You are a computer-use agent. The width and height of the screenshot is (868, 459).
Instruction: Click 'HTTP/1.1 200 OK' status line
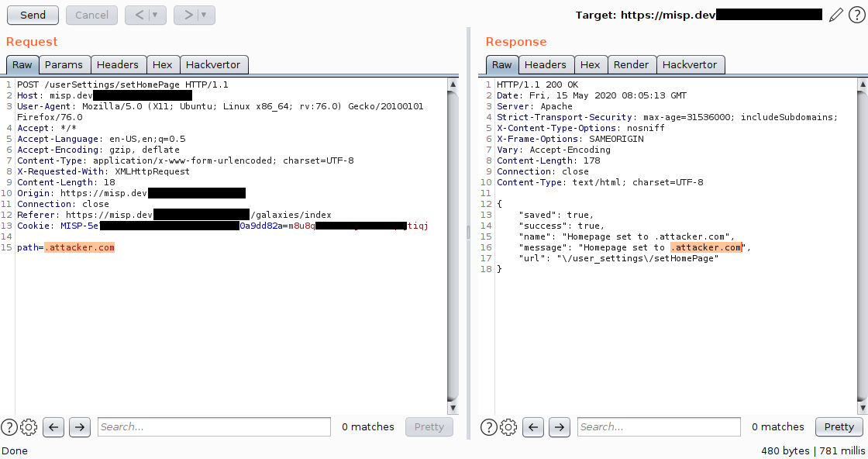537,85
